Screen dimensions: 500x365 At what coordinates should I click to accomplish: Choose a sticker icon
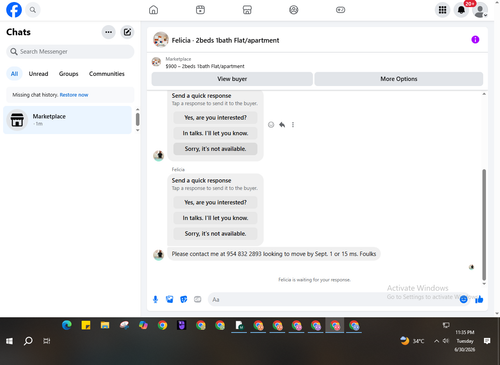(x=184, y=299)
